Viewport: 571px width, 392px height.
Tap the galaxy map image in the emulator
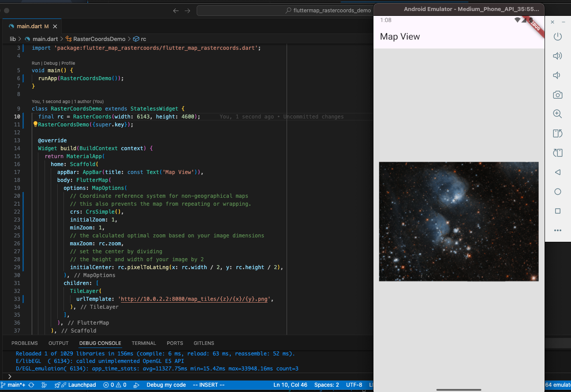459,222
